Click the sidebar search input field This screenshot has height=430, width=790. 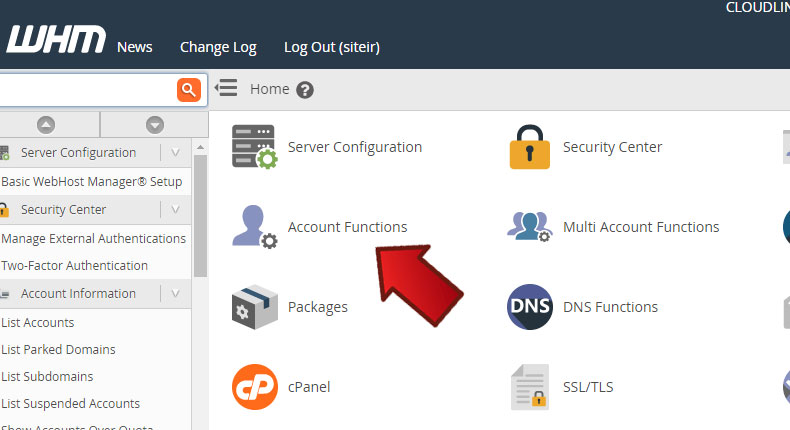pos(85,90)
